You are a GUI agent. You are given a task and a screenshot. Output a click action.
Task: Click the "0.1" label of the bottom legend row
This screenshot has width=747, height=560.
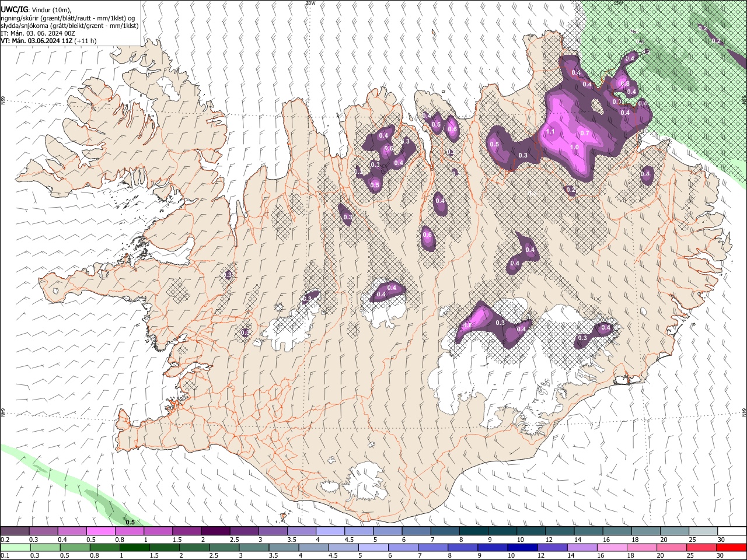5,555
